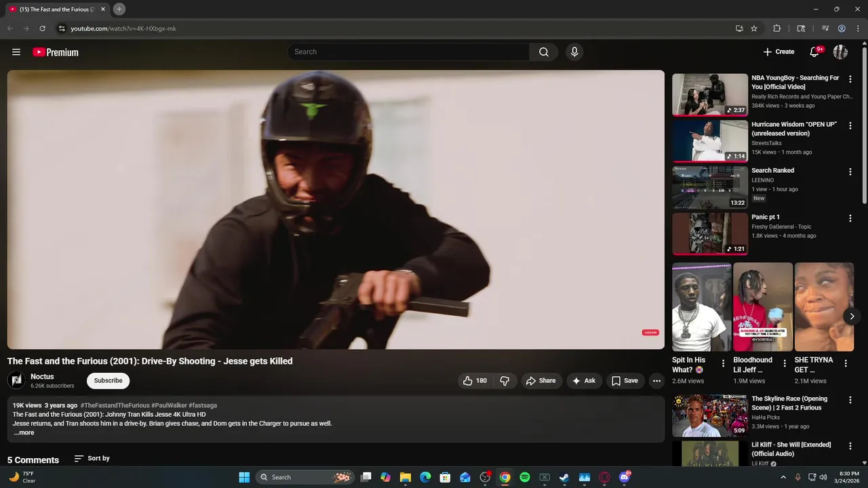Open Lil Kliff She Will video thumbnail
Screen dimensions: 868x488
click(x=710, y=453)
